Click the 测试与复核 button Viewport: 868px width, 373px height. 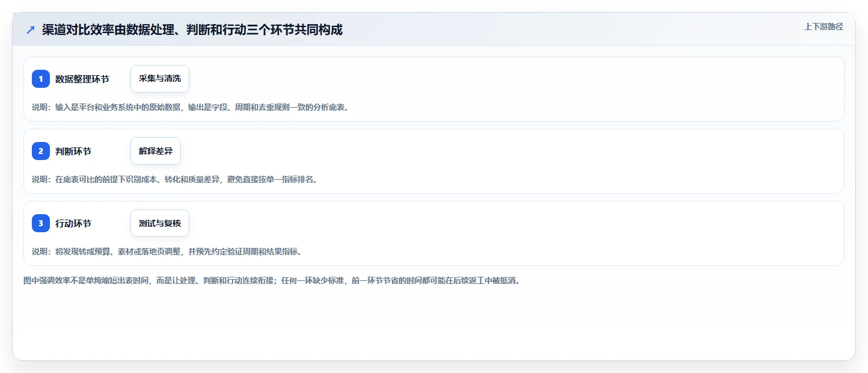click(160, 223)
